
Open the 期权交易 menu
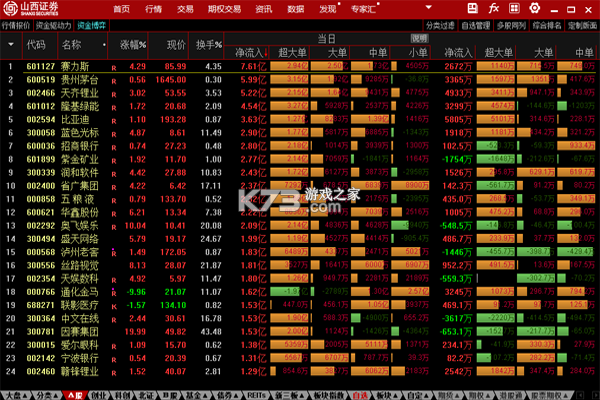(x=225, y=9)
